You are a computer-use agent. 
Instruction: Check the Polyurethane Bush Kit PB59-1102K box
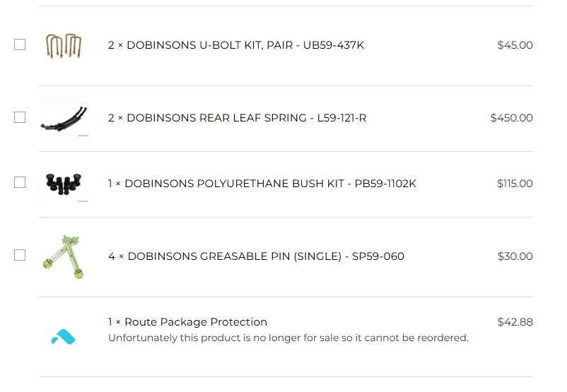point(20,182)
